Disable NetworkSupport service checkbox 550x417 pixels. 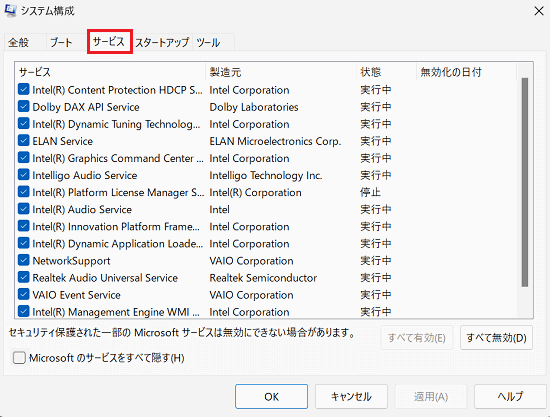24,261
